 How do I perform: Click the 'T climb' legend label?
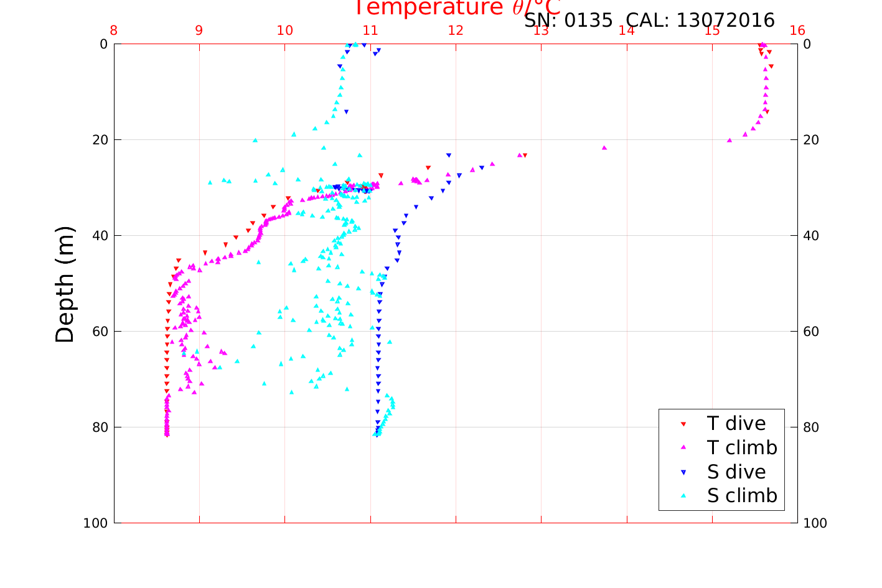click(x=742, y=447)
